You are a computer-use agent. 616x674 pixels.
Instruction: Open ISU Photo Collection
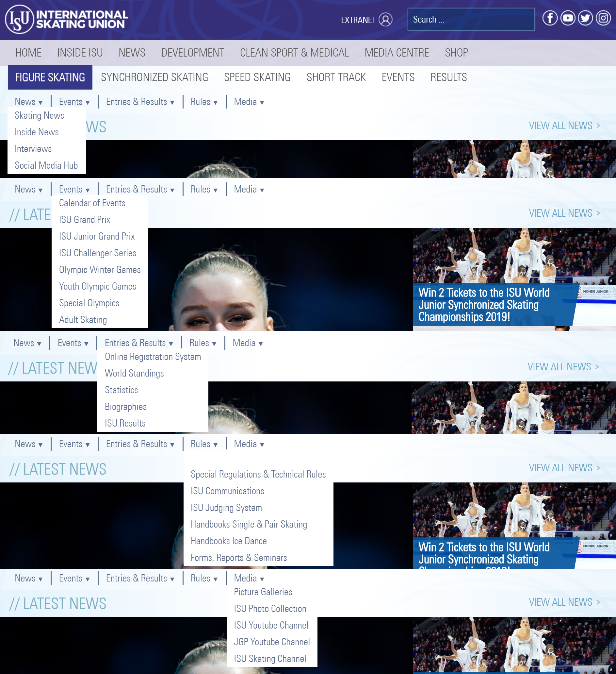270,609
